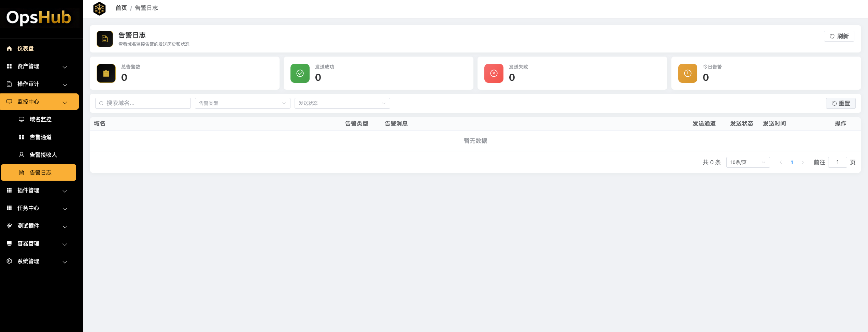Click the 重置 reset button
868x332 pixels.
(x=840, y=103)
